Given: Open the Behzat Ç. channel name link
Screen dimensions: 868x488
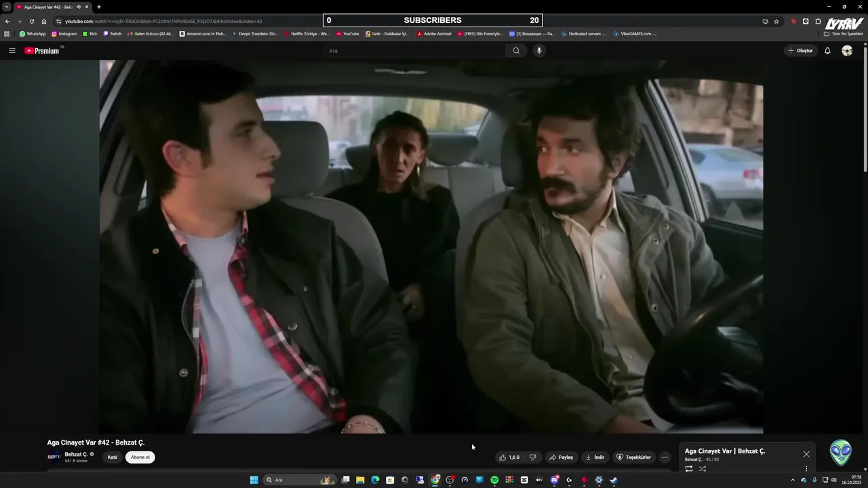Looking at the screenshot, I should click(76, 455).
